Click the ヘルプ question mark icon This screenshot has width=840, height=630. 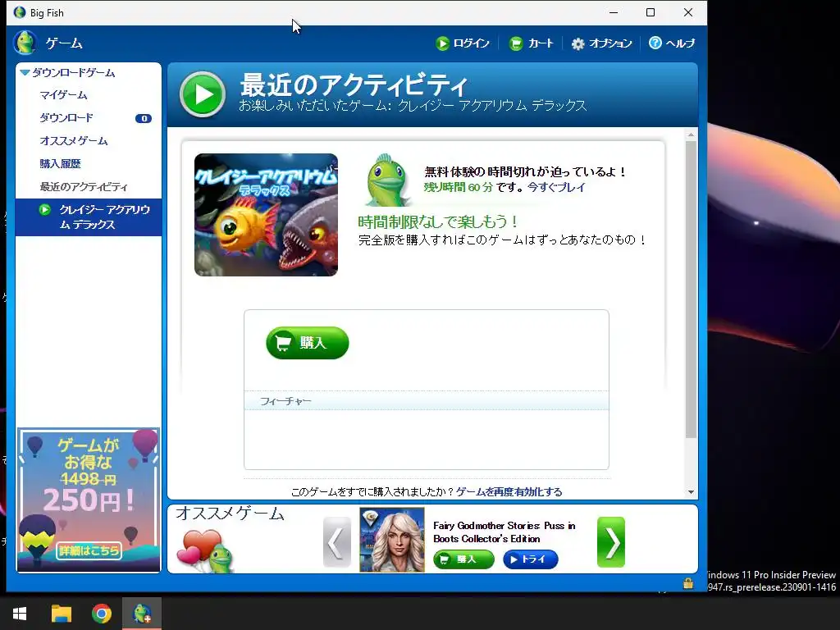pyautogui.click(x=655, y=43)
